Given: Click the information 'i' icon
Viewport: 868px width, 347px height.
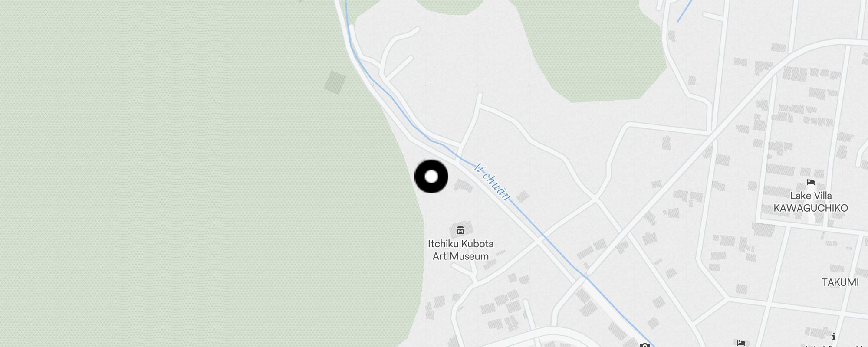Looking at the screenshot, I should tap(833, 337).
